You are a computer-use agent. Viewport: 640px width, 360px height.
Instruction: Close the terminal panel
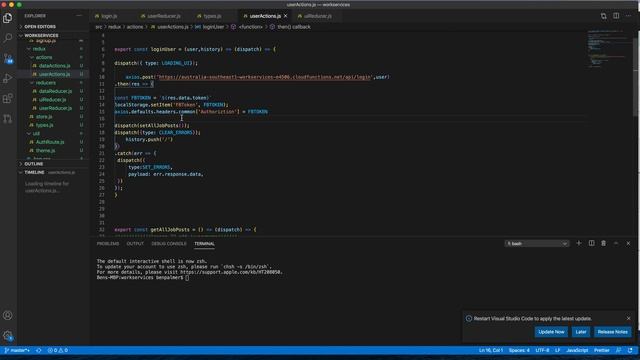pos(629,243)
